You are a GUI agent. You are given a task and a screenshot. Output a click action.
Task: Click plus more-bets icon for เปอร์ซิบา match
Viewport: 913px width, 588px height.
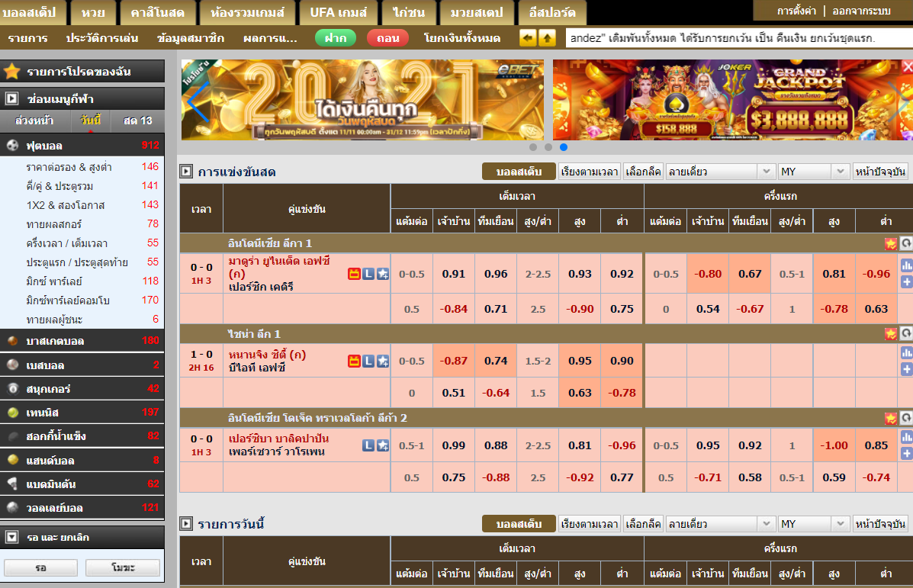(x=907, y=453)
